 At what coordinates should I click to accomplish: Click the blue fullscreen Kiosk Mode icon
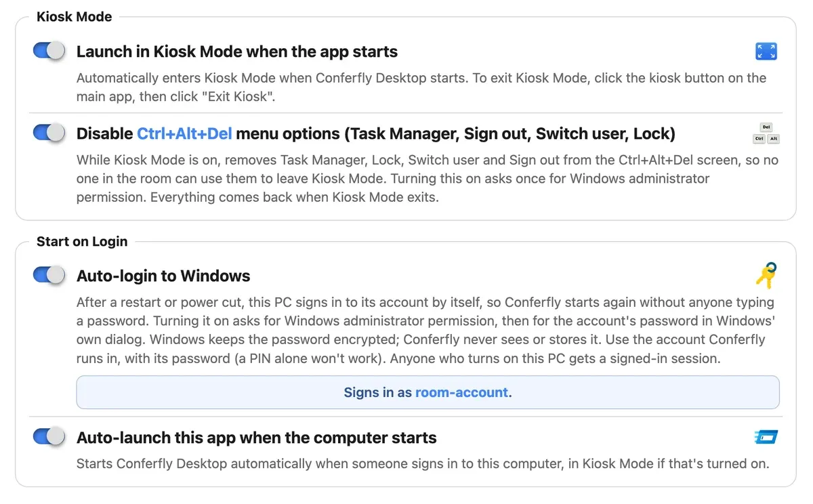(x=766, y=51)
